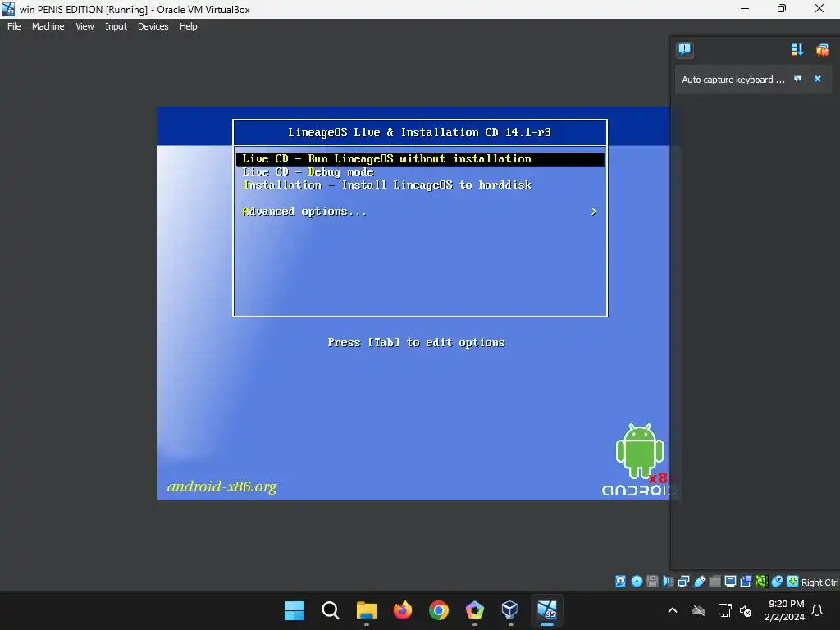Open the Help menu
The image size is (840, 630).
[x=188, y=26]
